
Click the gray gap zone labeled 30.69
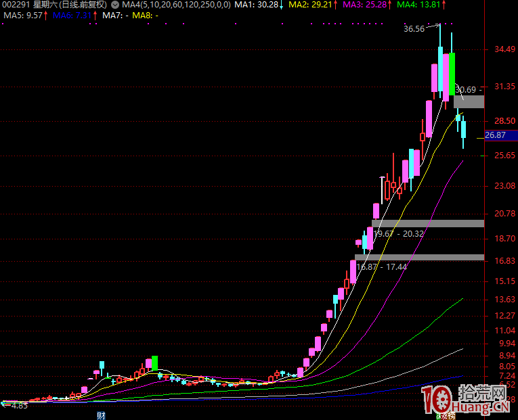pos(469,101)
